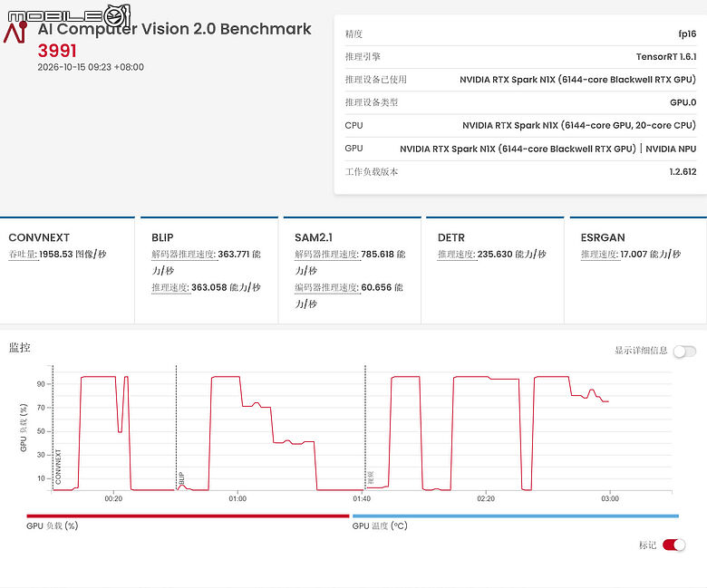
Task: Click the 监控 section heading
Action: click(19, 347)
